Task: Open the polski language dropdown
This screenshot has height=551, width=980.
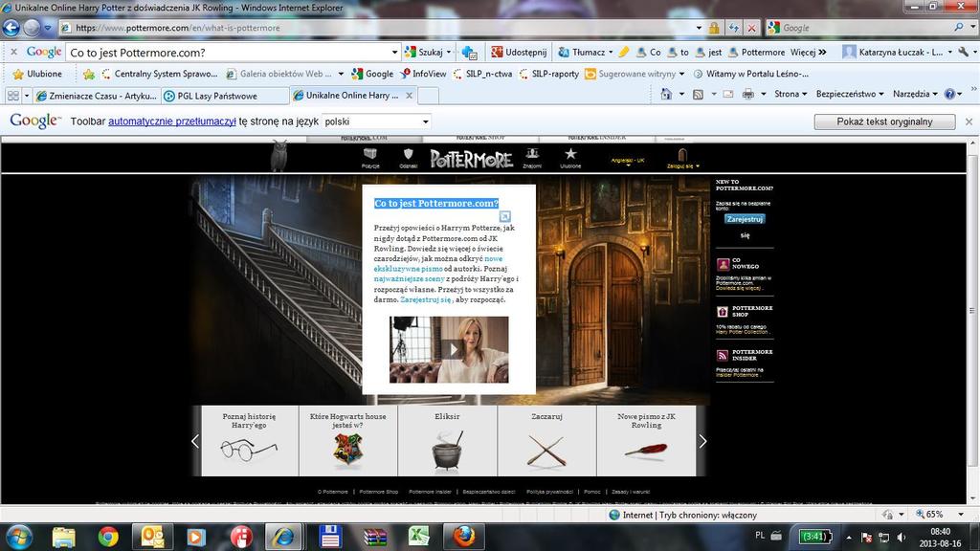Action: 377,121
